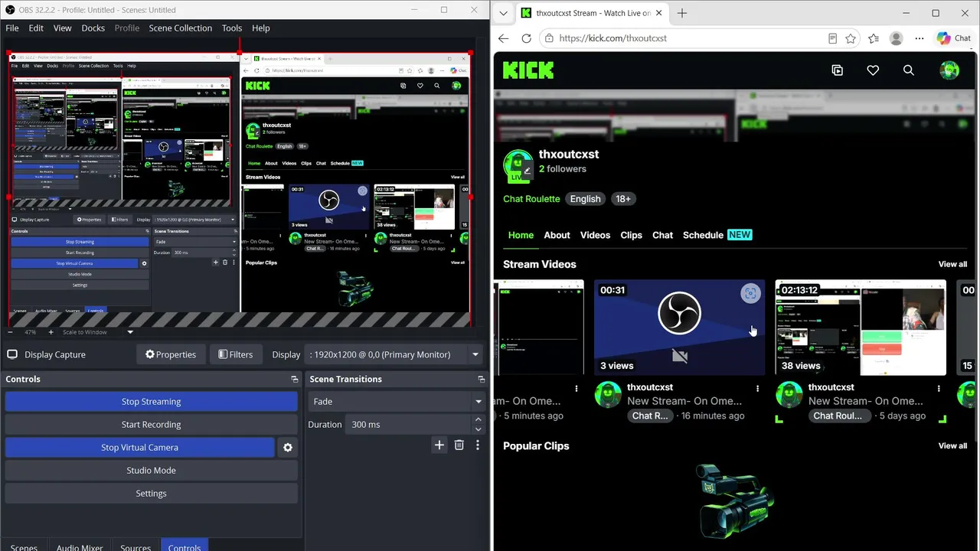
Task: Increase transition duration stepper up arrow
Action: (479, 419)
